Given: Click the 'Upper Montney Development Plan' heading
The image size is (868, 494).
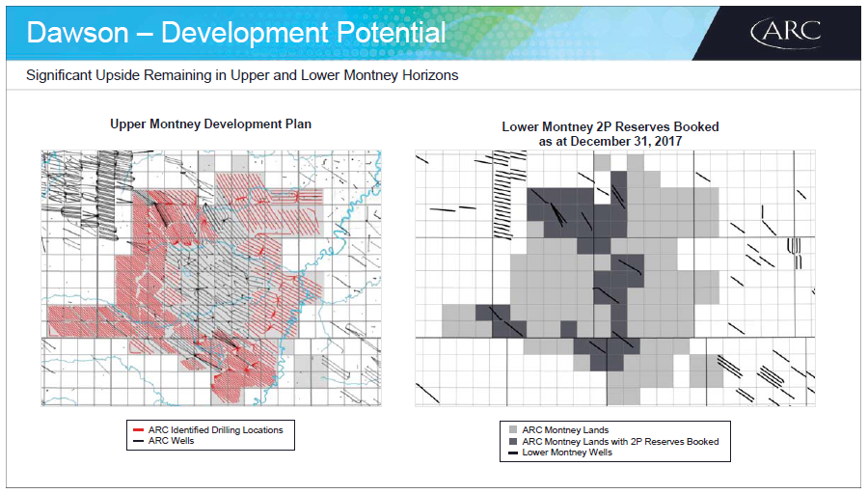Looking at the screenshot, I should coord(210,124).
